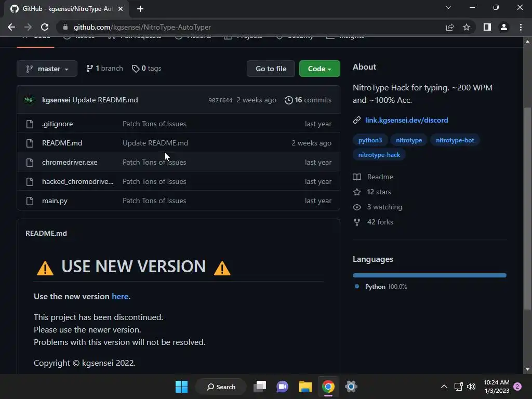Open Patch Tons of Issues commit for main.py

tap(154, 201)
